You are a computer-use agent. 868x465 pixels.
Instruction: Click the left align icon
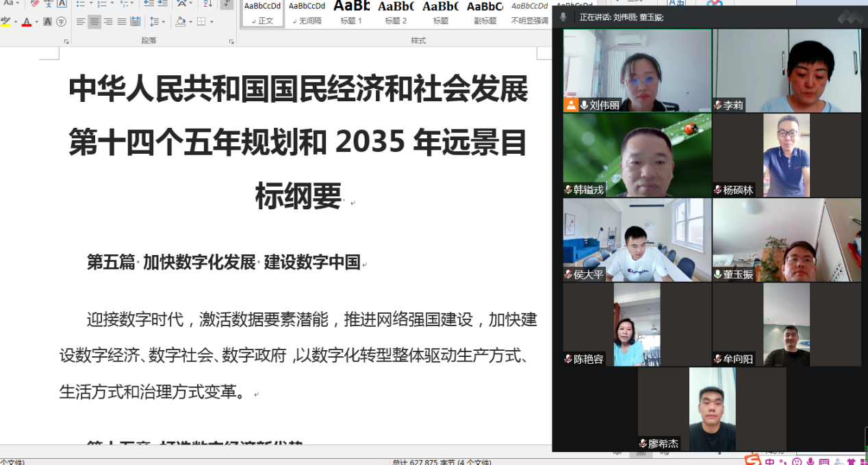(x=81, y=22)
